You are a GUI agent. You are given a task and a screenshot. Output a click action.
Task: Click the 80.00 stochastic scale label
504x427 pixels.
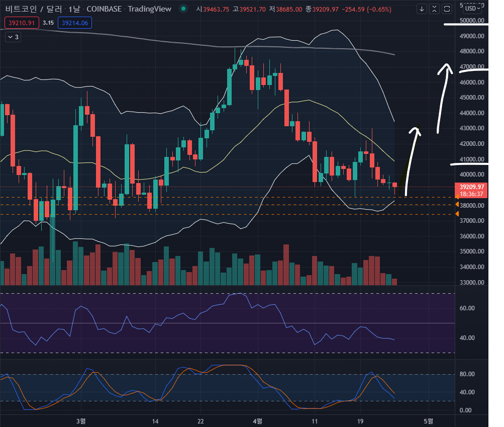click(467, 374)
